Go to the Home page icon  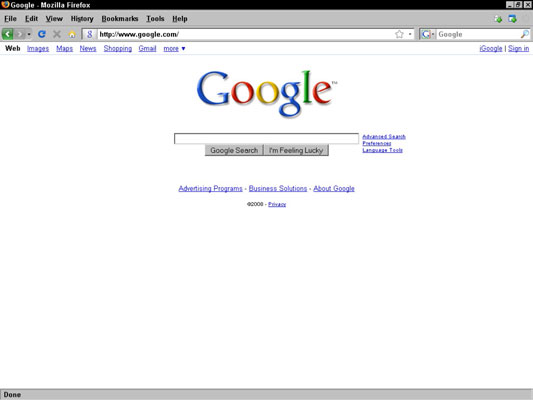point(72,34)
